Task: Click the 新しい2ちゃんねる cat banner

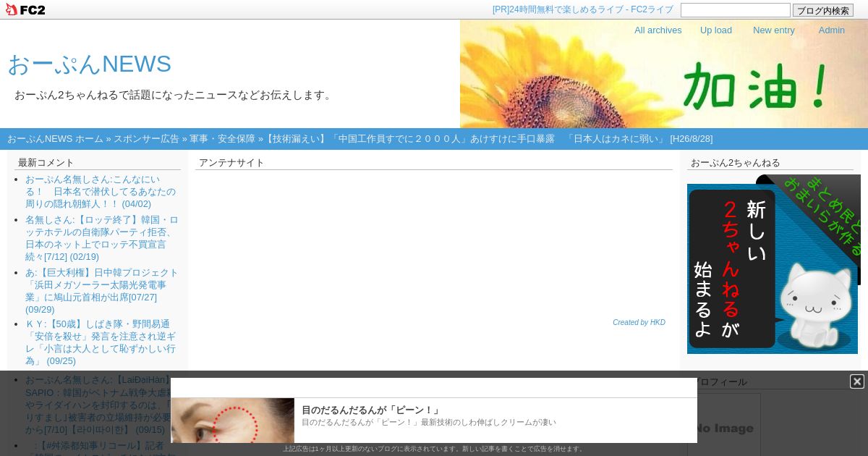Action: [774, 264]
